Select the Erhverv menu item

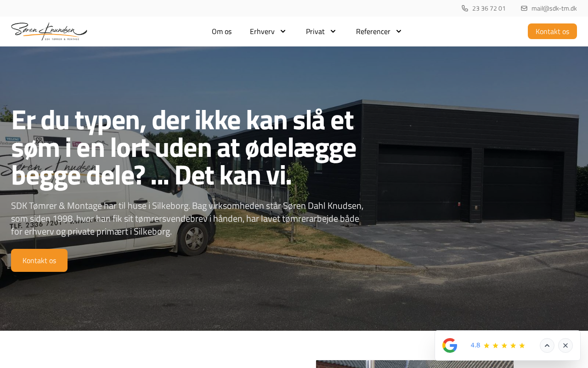point(262,31)
